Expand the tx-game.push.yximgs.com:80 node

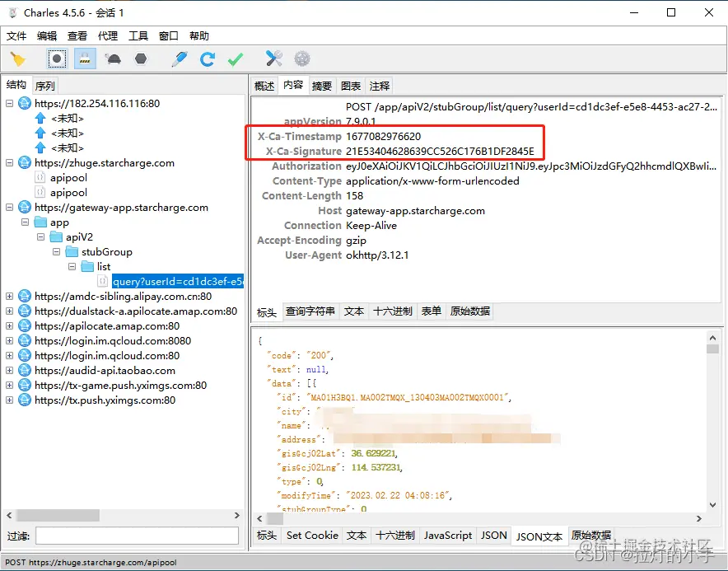[x=9, y=385]
